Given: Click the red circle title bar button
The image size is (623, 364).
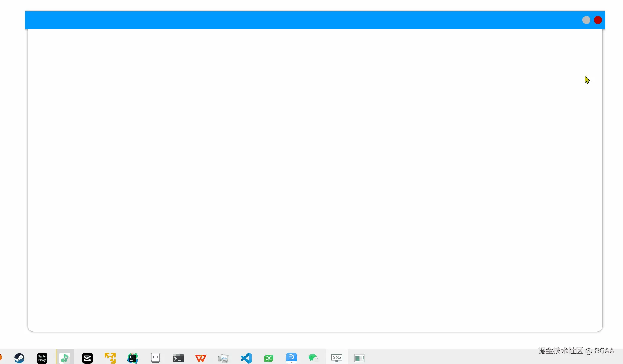Looking at the screenshot, I should 598,20.
